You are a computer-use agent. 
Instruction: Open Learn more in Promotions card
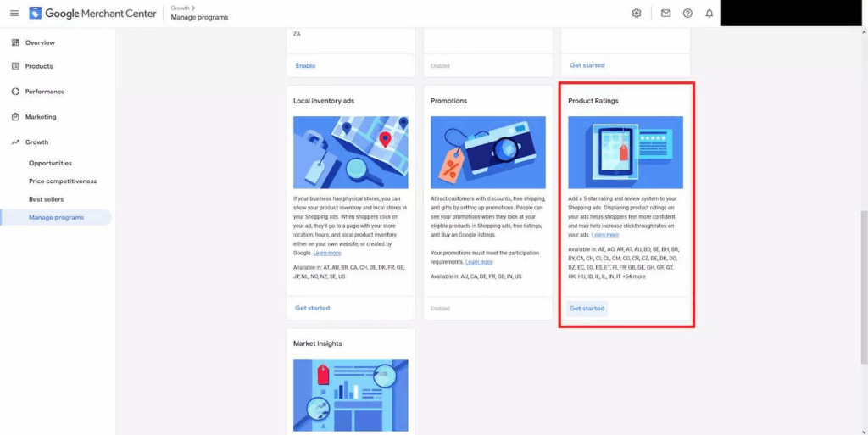coord(479,262)
